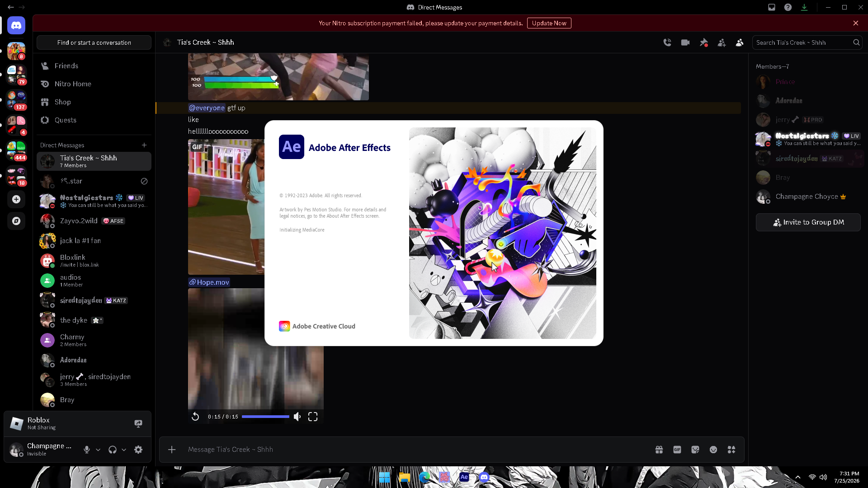Open DM with the dyke

point(94,320)
